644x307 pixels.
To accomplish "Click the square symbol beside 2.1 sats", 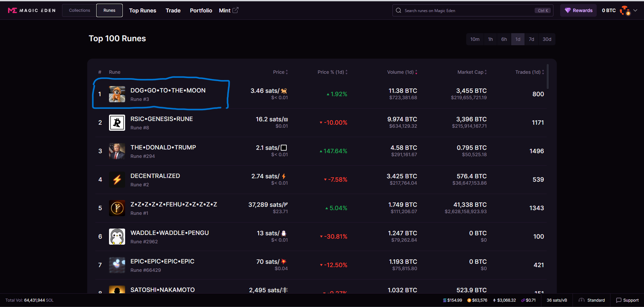I will [x=284, y=148].
